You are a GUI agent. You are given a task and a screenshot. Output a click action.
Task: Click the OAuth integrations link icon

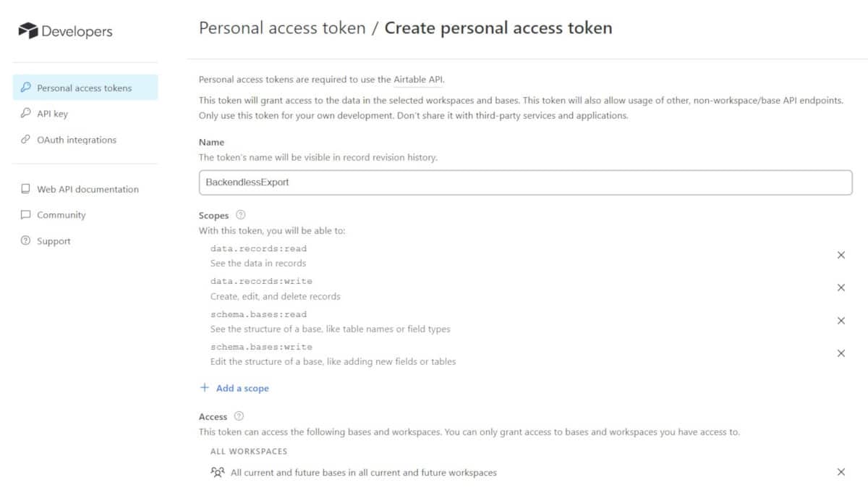point(25,140)
